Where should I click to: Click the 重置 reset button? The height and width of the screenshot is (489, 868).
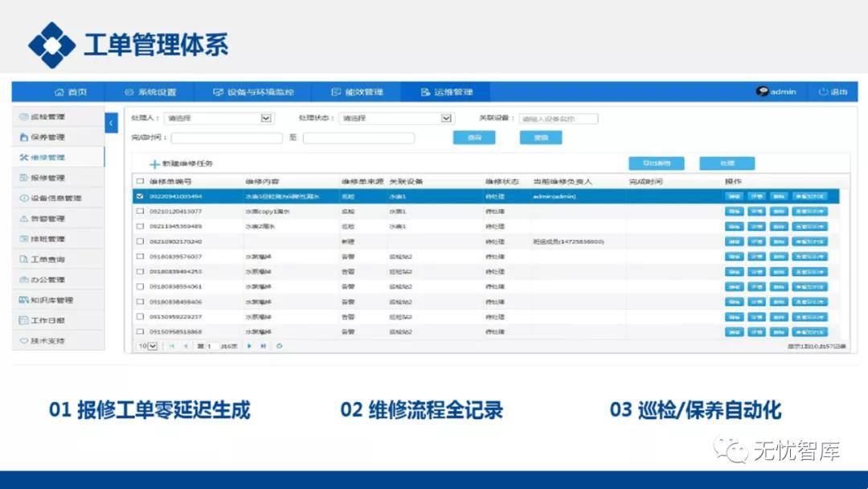[541, 138]
